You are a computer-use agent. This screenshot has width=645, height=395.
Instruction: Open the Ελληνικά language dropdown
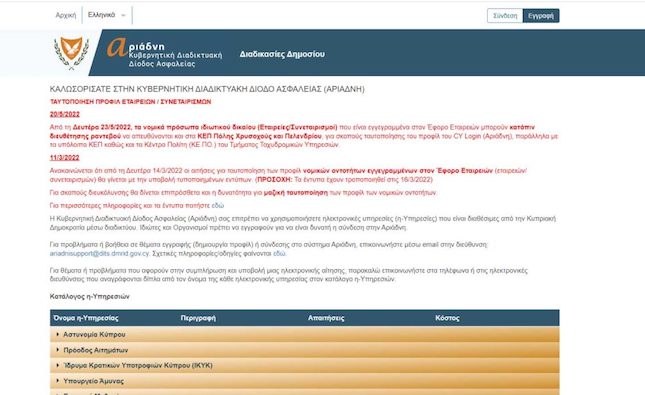point(107,15)
